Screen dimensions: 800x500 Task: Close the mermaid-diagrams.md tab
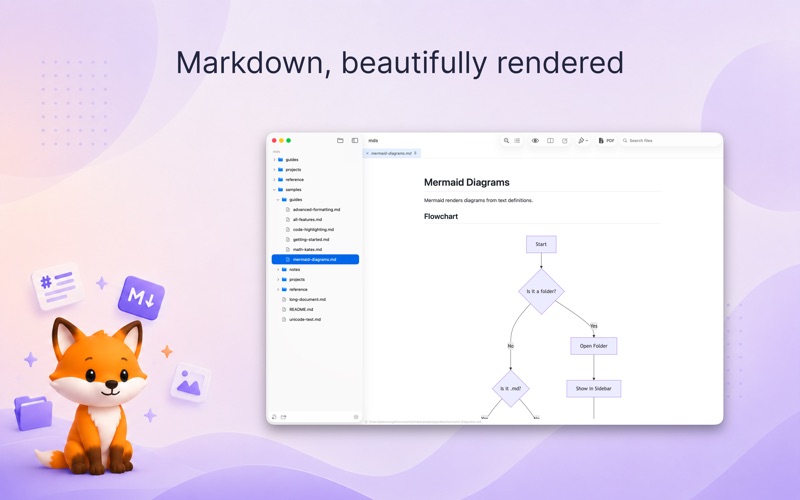367,153
